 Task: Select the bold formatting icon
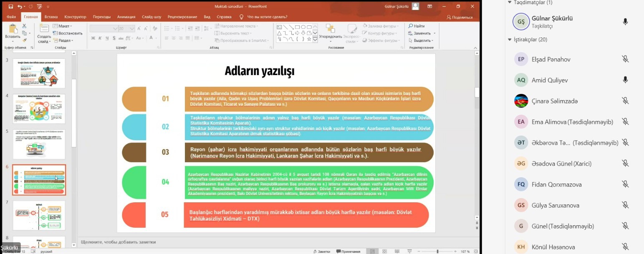(93, 38)
